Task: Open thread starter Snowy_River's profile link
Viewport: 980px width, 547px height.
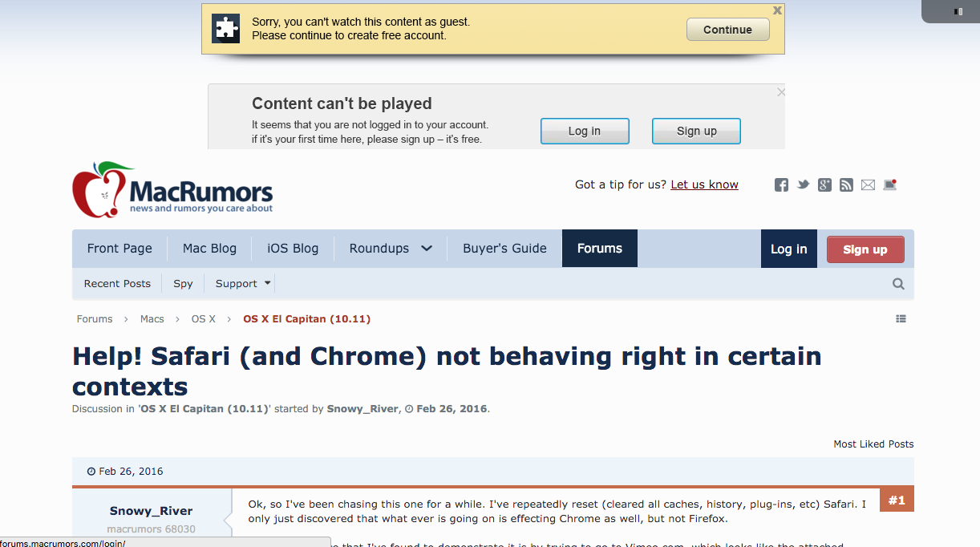Action: tap(362, 409)
